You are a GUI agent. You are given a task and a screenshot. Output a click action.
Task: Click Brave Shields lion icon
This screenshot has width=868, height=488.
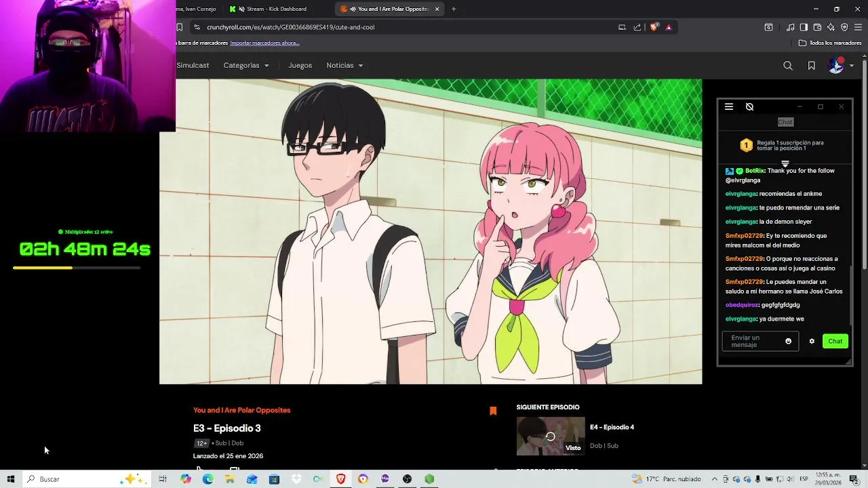[654, 27]
